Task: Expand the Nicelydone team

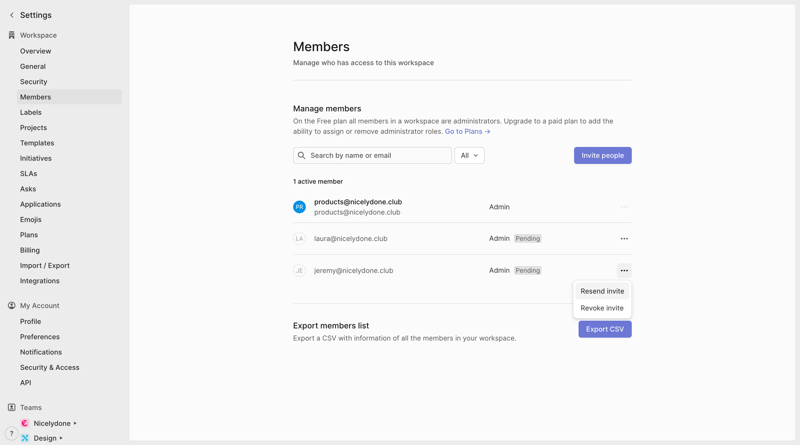Action: [x=75, y=423]
